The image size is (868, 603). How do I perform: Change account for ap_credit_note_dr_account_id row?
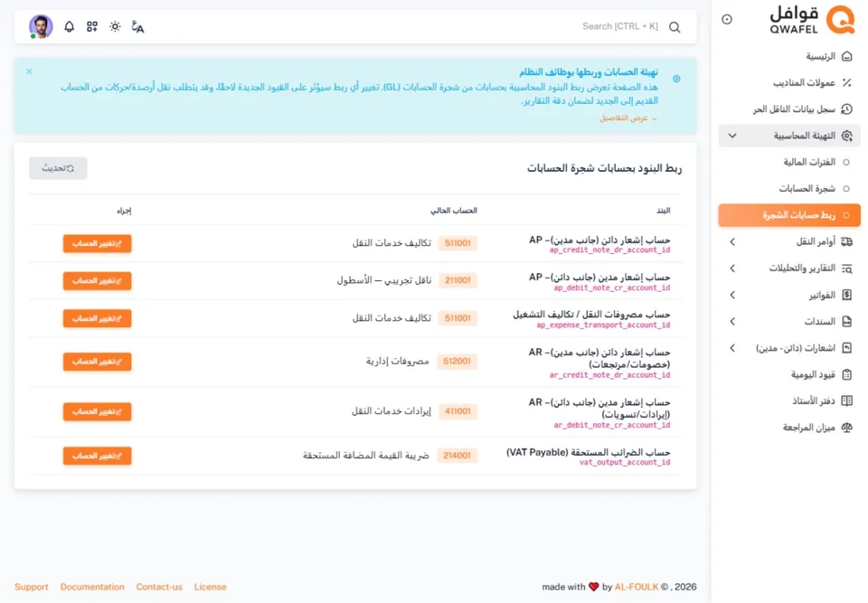[98, 243]
